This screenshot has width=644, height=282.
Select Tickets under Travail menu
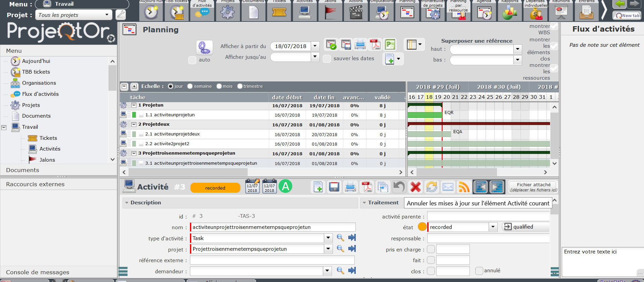(x=48, y=138)
